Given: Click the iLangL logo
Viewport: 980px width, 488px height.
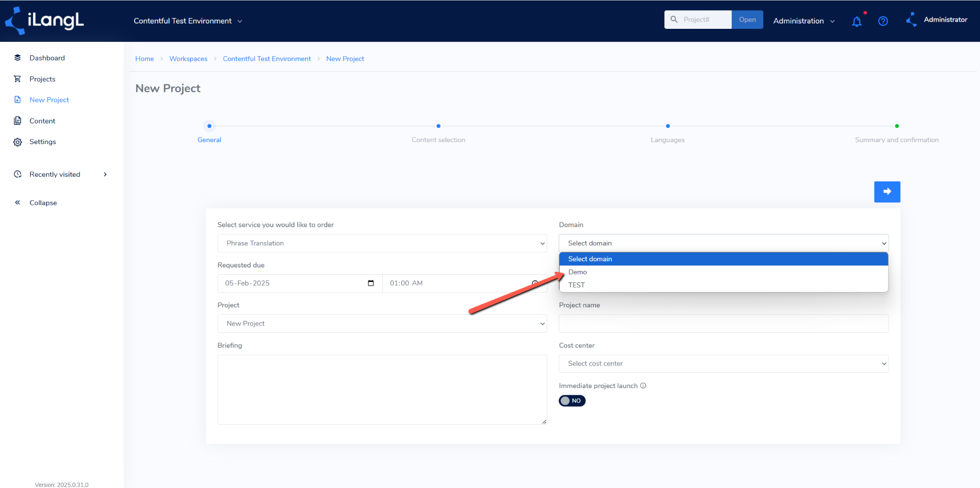Looking at the screenshot, I should (44, 21).
